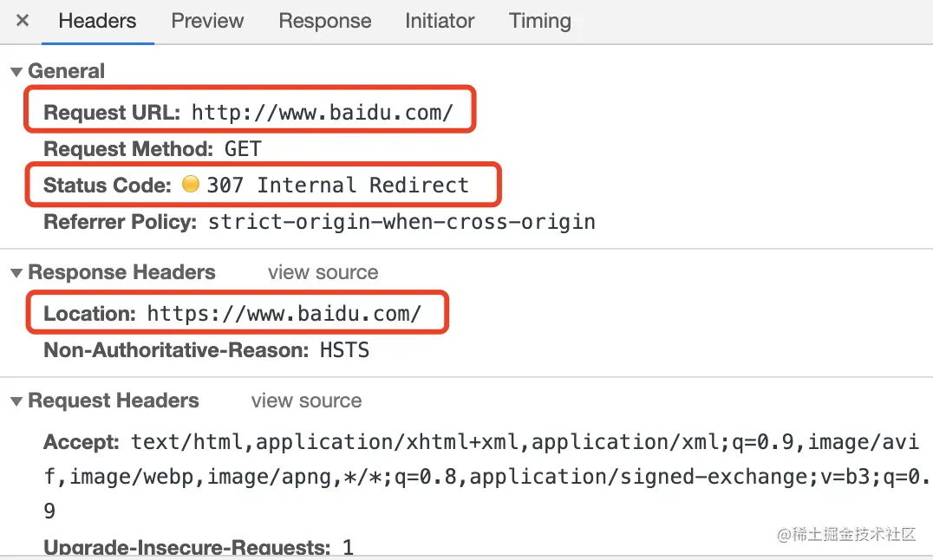933x560 pixels.
Task: Close the request details panel
Action: pyautogui.click(x=23, y=21)
